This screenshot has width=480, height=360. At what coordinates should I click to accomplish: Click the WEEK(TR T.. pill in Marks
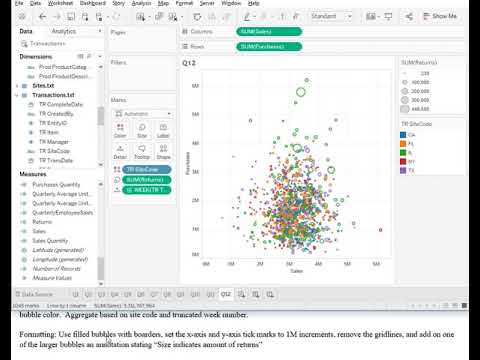tap(147, 190)
